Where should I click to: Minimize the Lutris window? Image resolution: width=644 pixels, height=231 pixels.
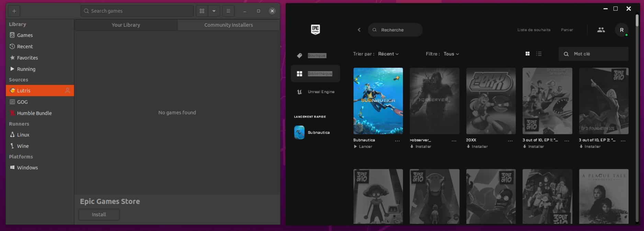tap(245, 11)
